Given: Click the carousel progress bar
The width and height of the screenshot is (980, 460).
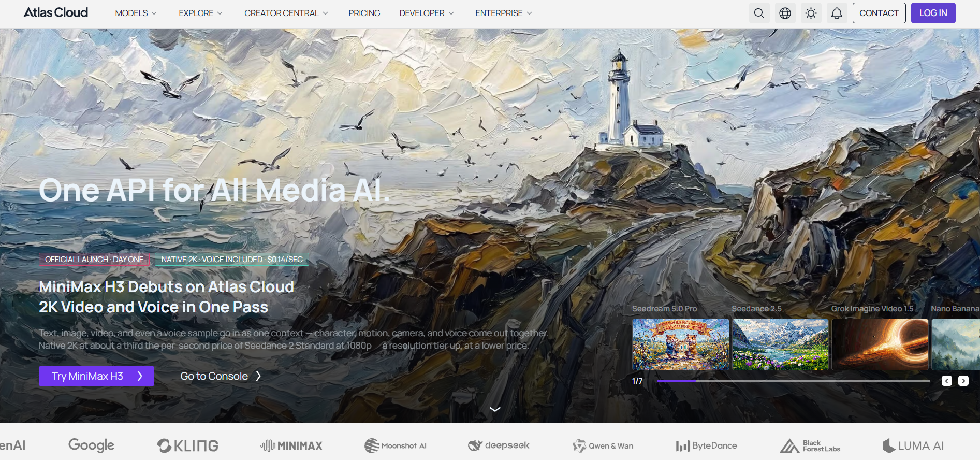Looking at the screenshot, I should [793, 381].
